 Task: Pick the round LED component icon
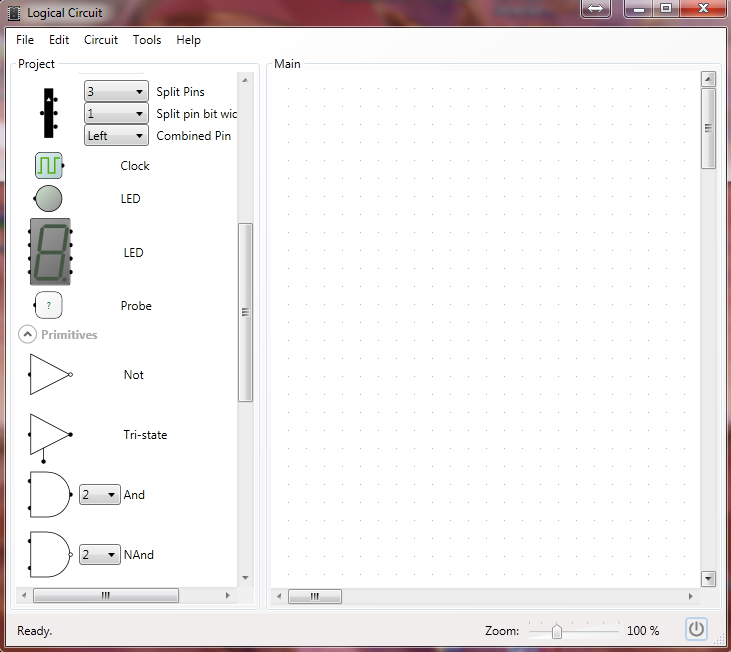click(48, 198)
